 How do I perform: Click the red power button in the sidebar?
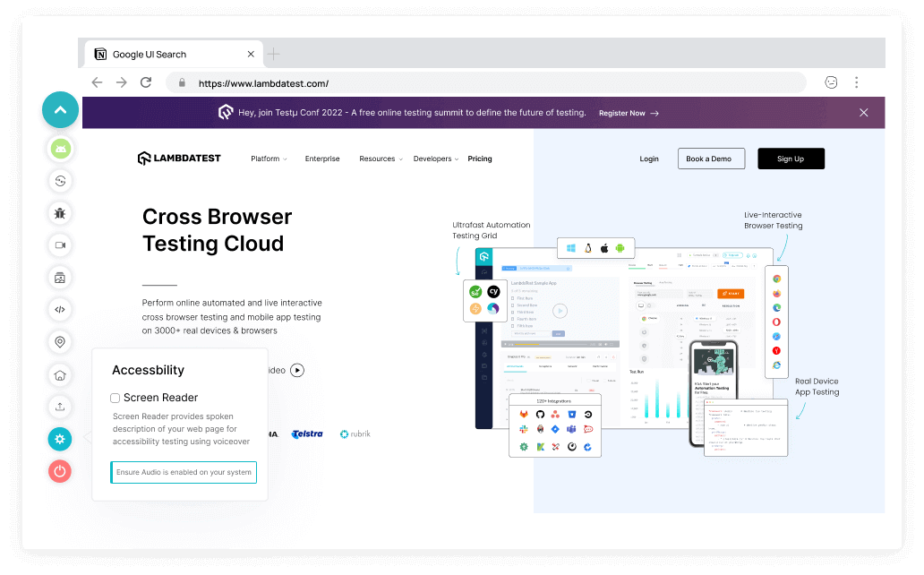pos(59,470)
